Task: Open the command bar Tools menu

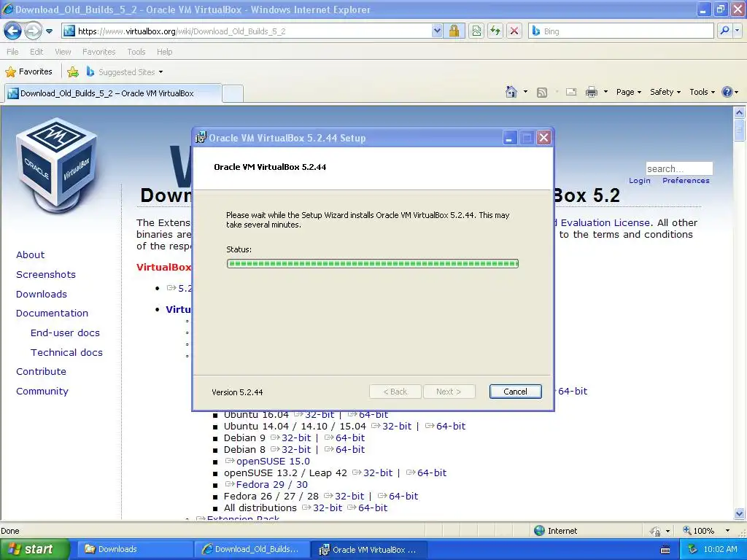Action: tap(702, 92)
